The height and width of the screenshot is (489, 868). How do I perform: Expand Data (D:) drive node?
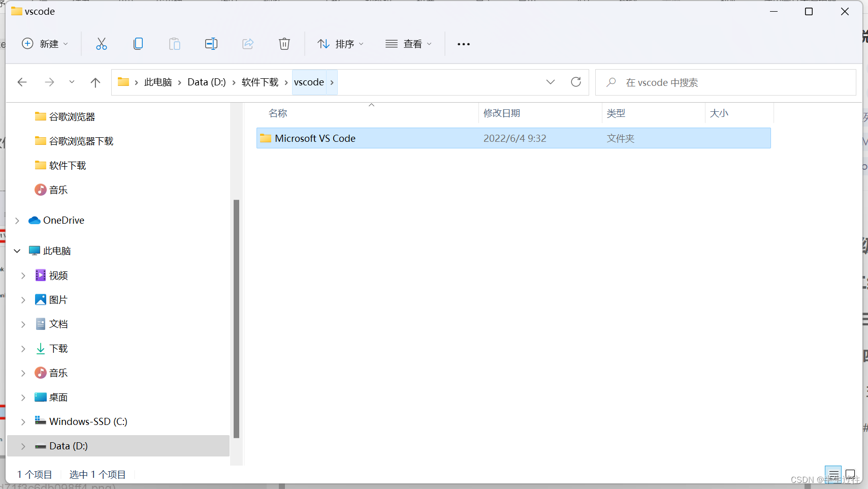[23, 446]
